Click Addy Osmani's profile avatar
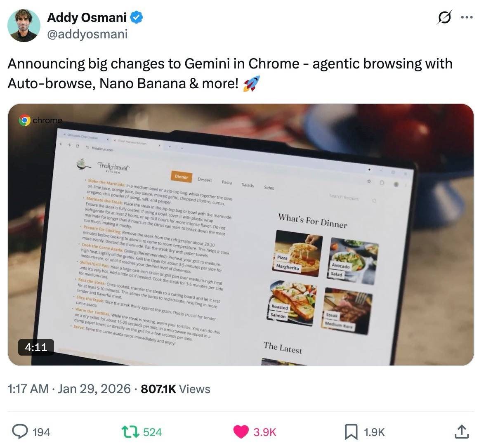The image size is (486, 448). point(24,25)
